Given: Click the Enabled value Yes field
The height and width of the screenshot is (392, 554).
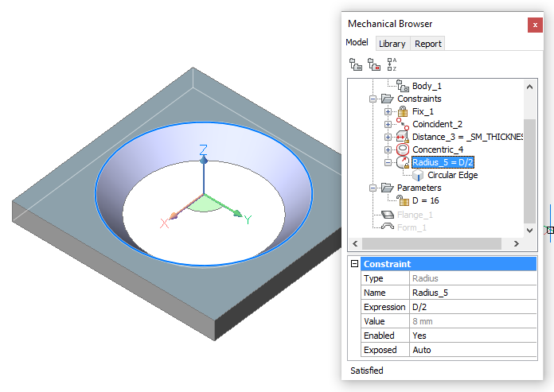Looking at the screenshot, I should (473, 336).
